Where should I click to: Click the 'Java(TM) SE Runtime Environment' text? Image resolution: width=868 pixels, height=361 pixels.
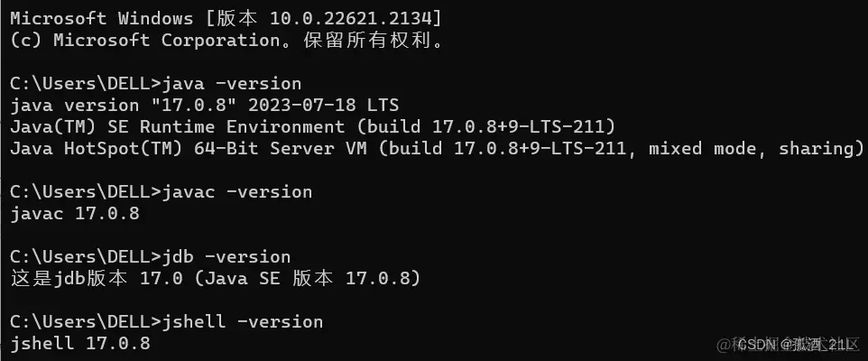click(x=177, y=126)
